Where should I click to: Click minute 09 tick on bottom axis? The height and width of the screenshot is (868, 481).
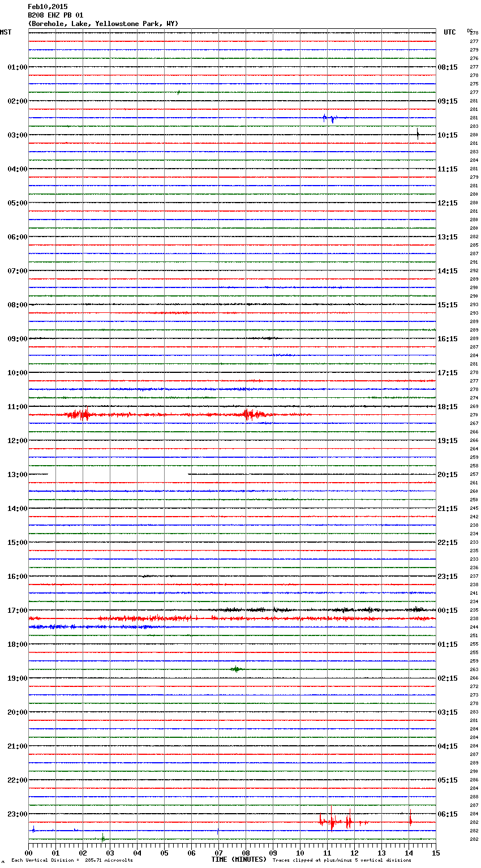point(273,853)
